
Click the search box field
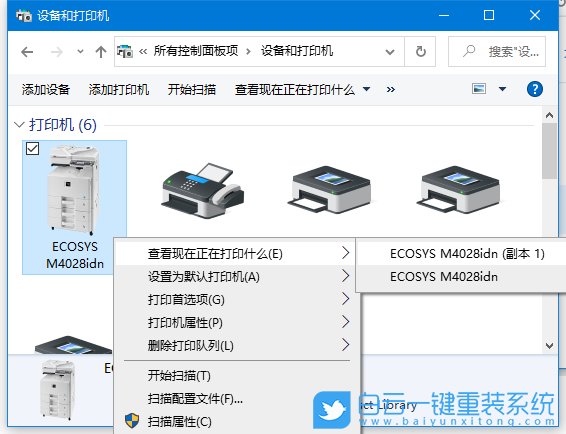(497, 52)
